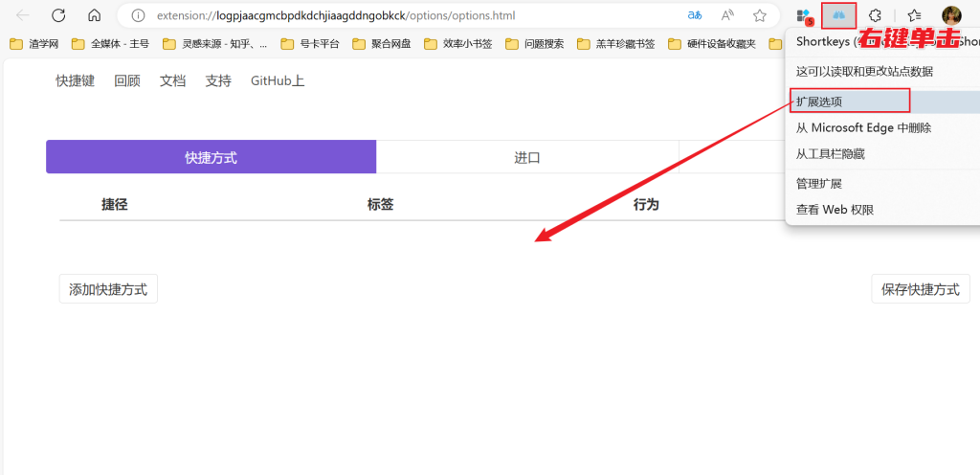Click the user profile avatar

(951, 15)
